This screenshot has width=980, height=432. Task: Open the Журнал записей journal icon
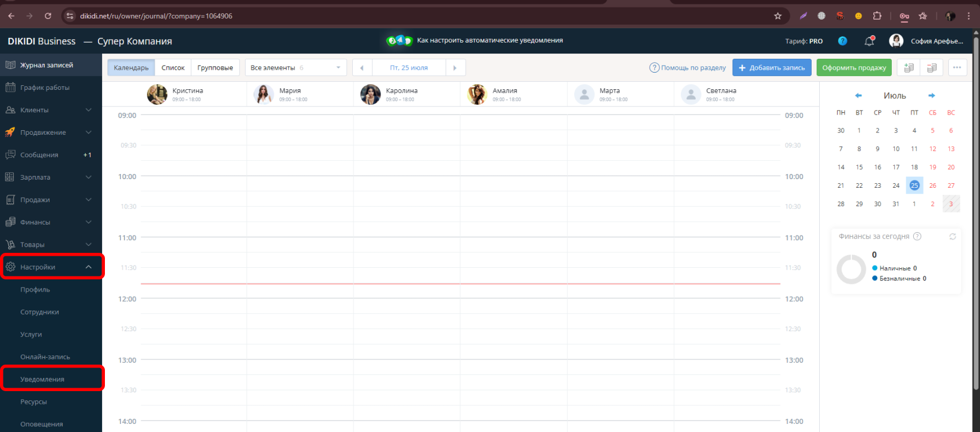pyautogui.click(x=10, y=65)
